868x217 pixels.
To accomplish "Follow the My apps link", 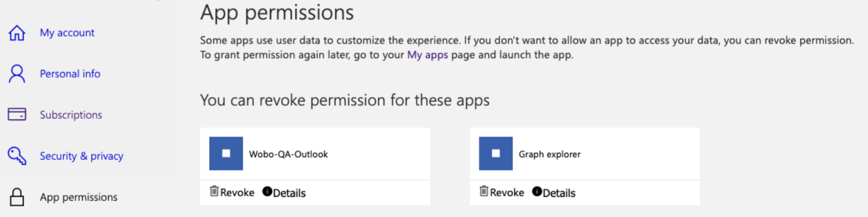I will 427,55.
